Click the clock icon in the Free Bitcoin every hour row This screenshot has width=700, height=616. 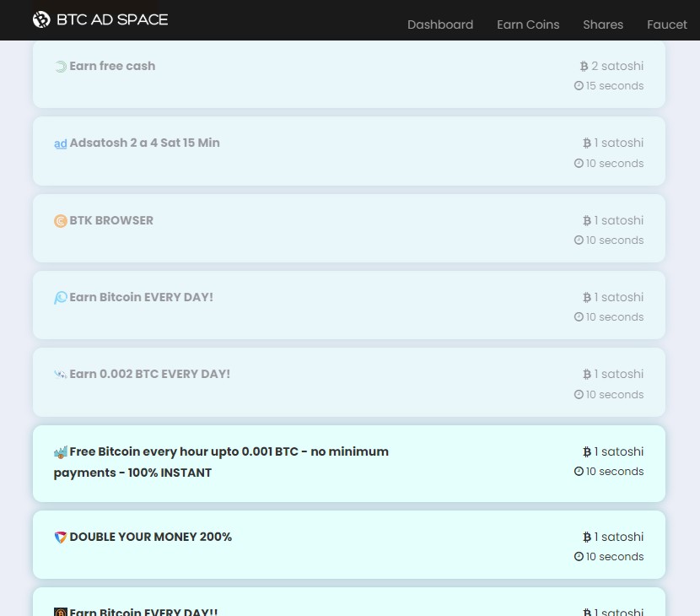579,471
